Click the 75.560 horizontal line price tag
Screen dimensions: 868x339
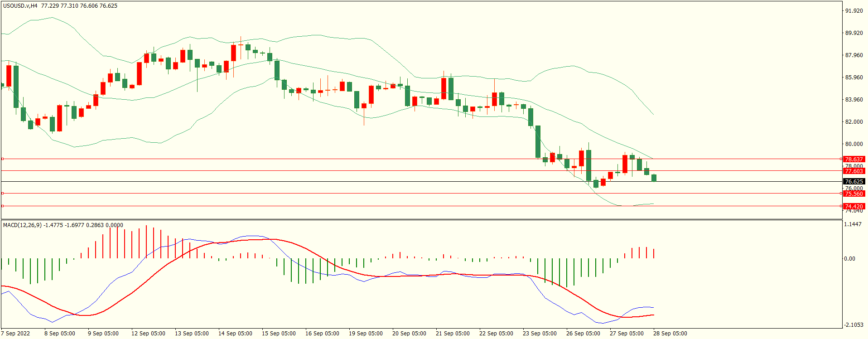pyautogui.click(x=854, y=194)
